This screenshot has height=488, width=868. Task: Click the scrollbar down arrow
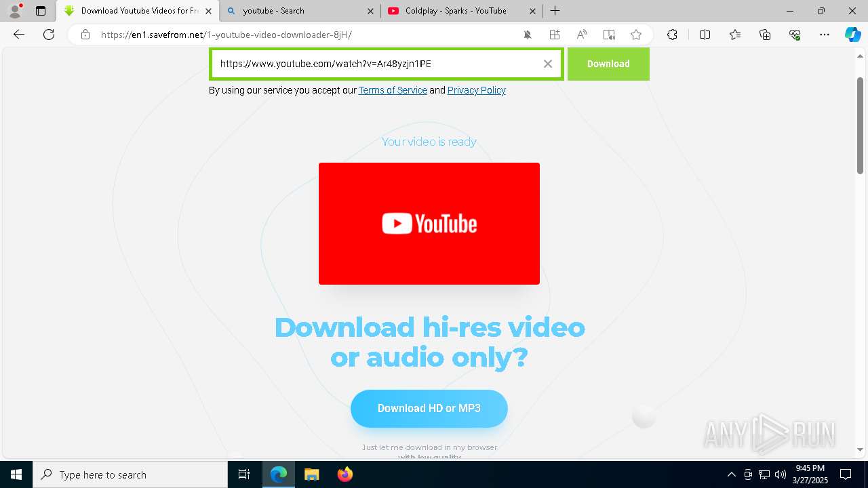point(861,449)
